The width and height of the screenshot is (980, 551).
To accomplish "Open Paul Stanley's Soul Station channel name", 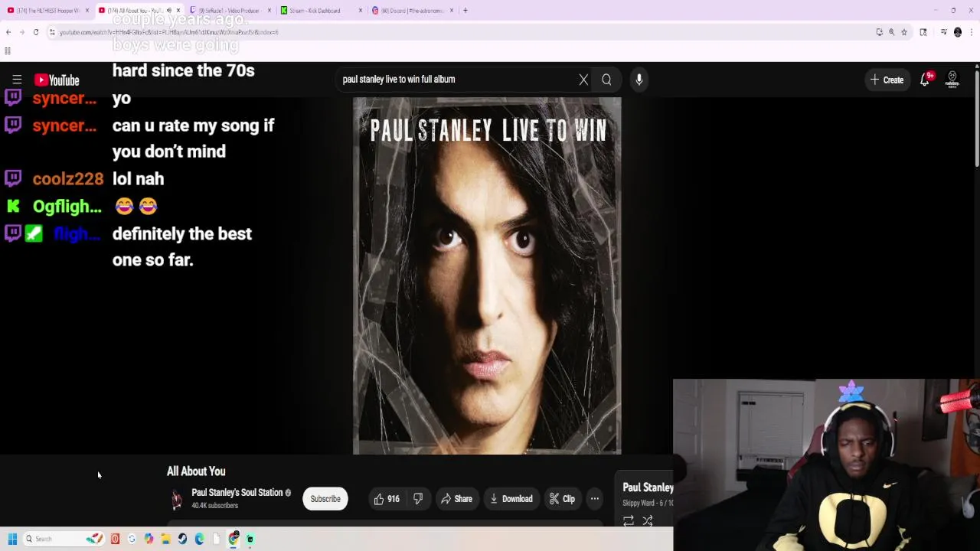I will [x=237, y=493].
